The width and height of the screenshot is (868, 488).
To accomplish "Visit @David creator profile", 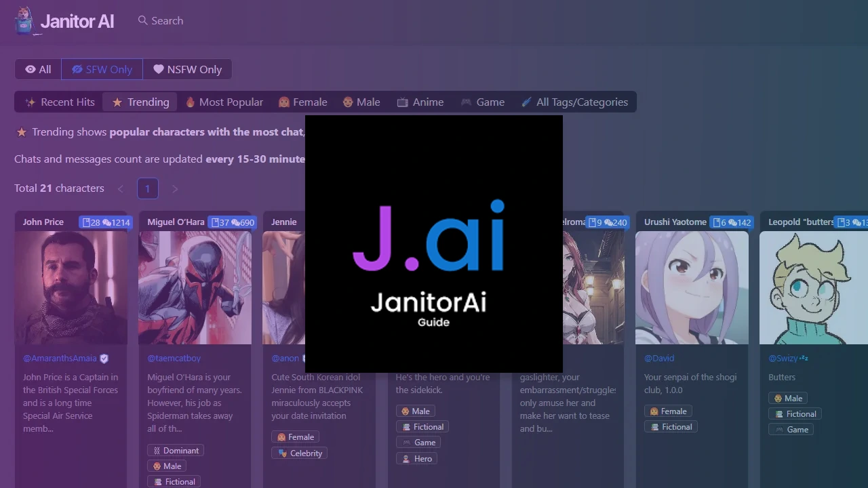I will [x=659, y=358].
